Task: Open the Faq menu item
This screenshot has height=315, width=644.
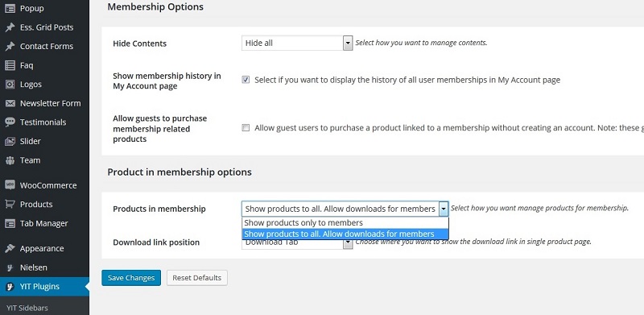Action: pyautogui.click(x=27, y=65)
